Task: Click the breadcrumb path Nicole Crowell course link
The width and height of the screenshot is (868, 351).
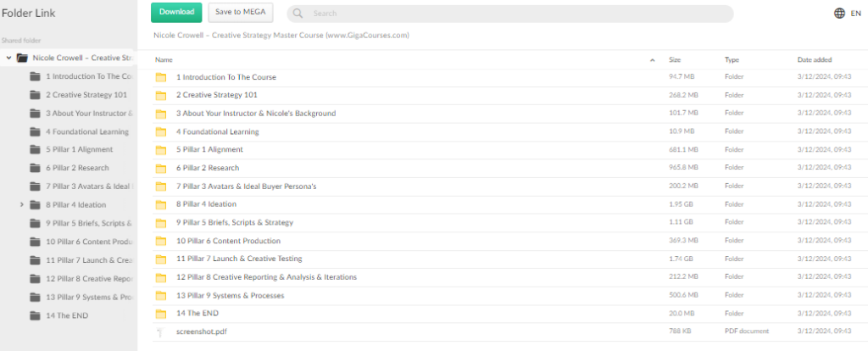Action: [x=281, y=35]
